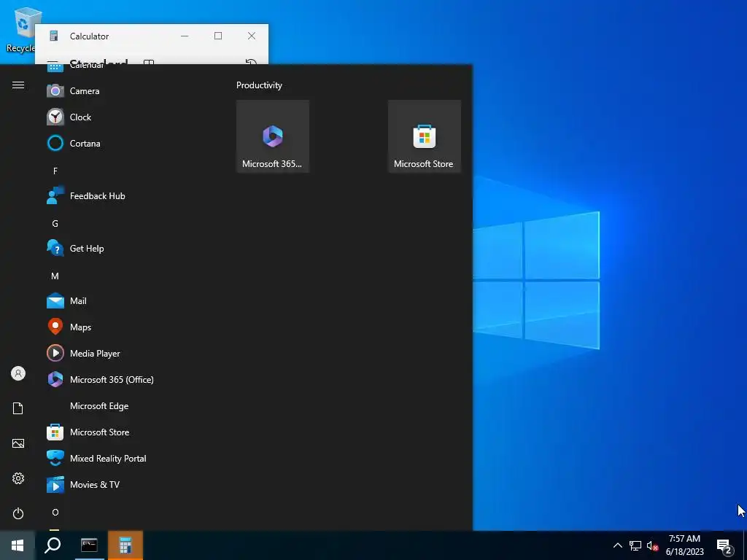The image size is (747, 560).
Task: Open taskbar Search magnifier
Action: click(x=53, y=545)
